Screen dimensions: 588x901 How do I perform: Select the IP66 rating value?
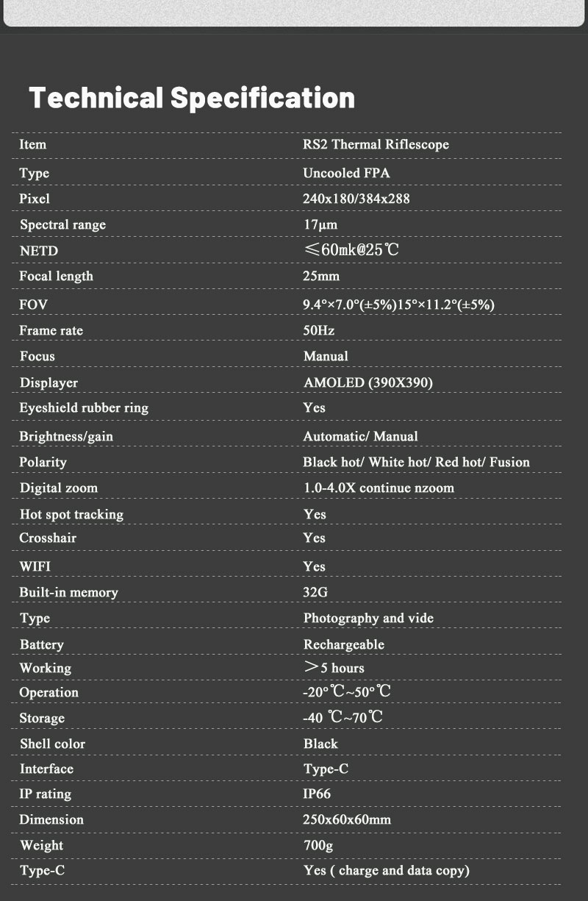point(317,794)
